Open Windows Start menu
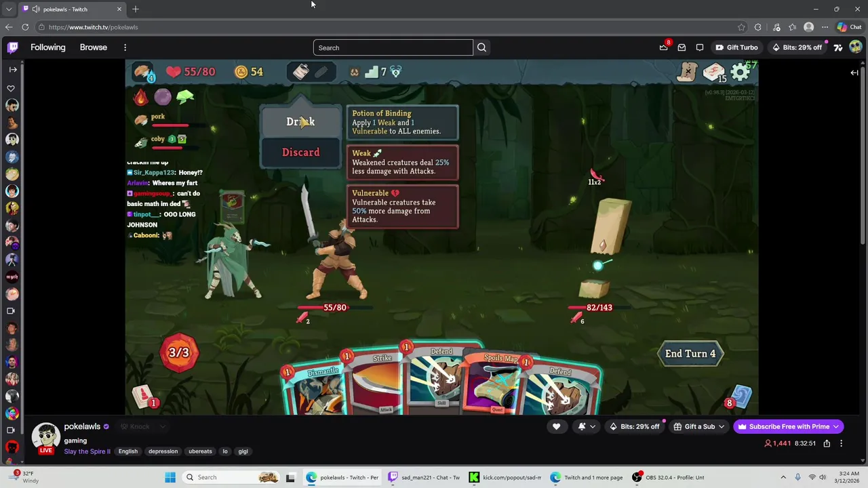Image resolution: width=868 pixels, height=488 pixels. pyautogui.click(x=170, y=477)
